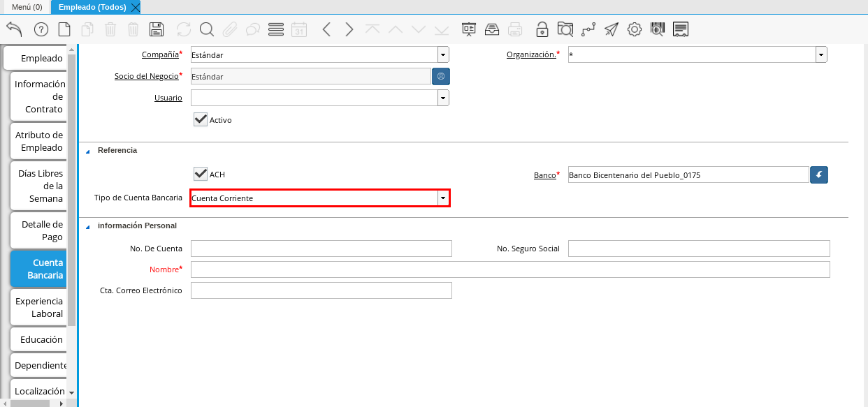This screenshot has width=868, height=407.
Task: Jump to first record icon
Action: 372,29
